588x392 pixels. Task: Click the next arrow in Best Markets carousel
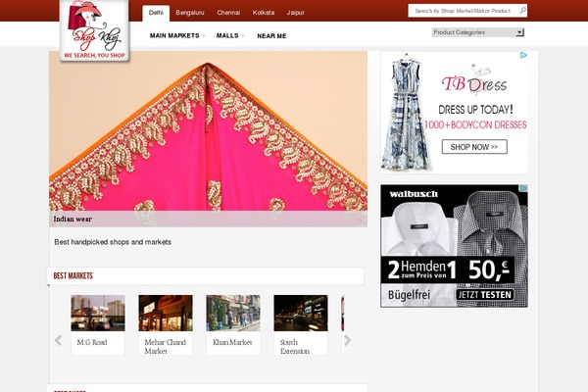(x=347, y=341)
